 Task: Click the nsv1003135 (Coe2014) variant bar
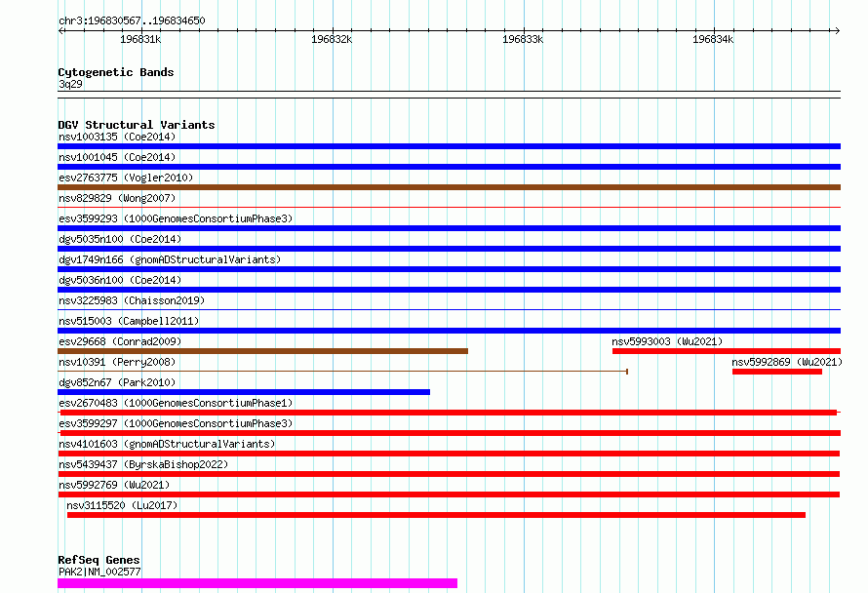[449, 146]
